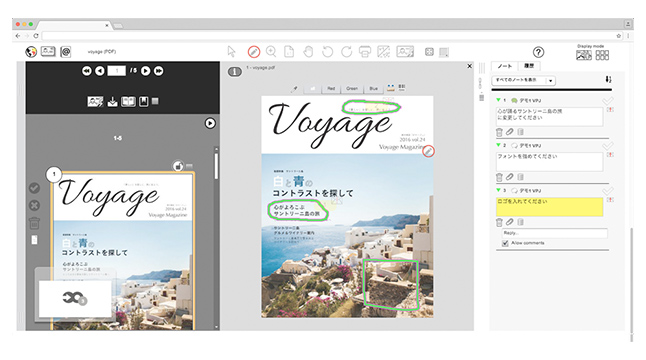Go to the first page
Image resolution: width=646 pixels, height=360 pixels.
coord(87,71)
